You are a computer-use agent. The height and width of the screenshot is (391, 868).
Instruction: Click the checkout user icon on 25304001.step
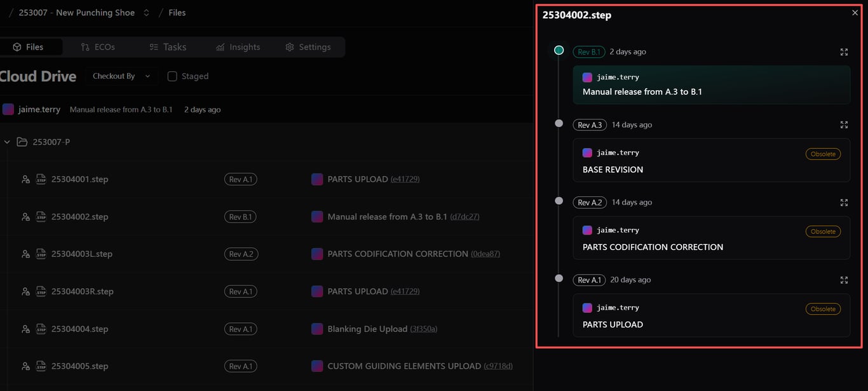25,179
